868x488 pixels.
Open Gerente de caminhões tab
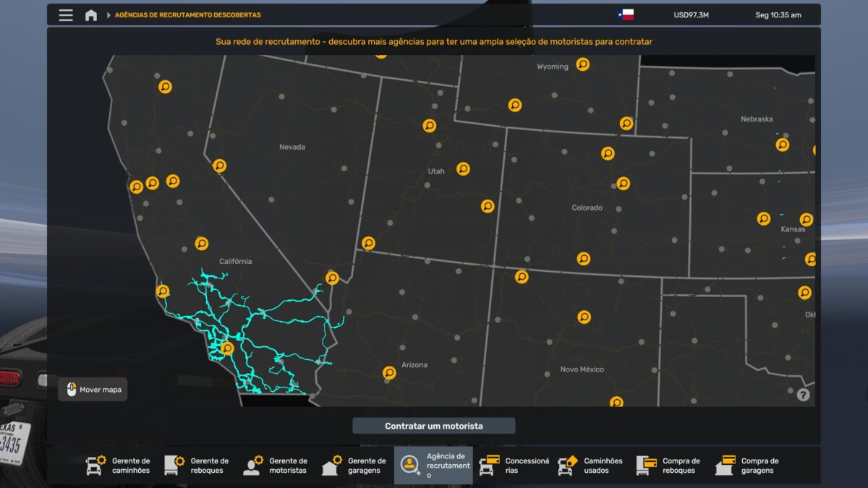coord(119,466)
